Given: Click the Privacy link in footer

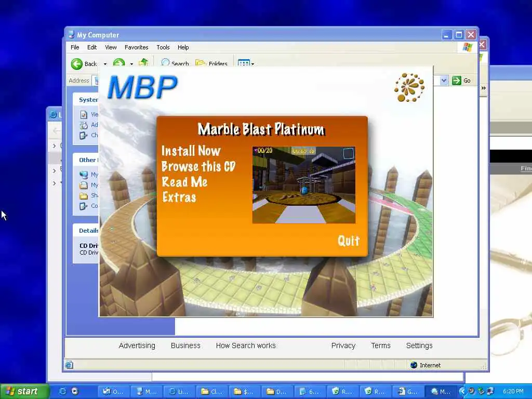Looking at the screenshot, I should (x=343, y=345).
